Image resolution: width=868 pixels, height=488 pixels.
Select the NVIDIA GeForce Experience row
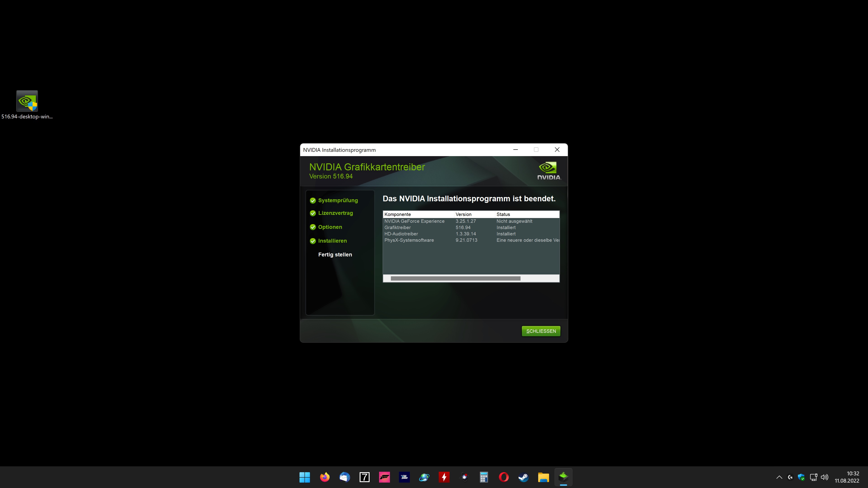point(471,221)
